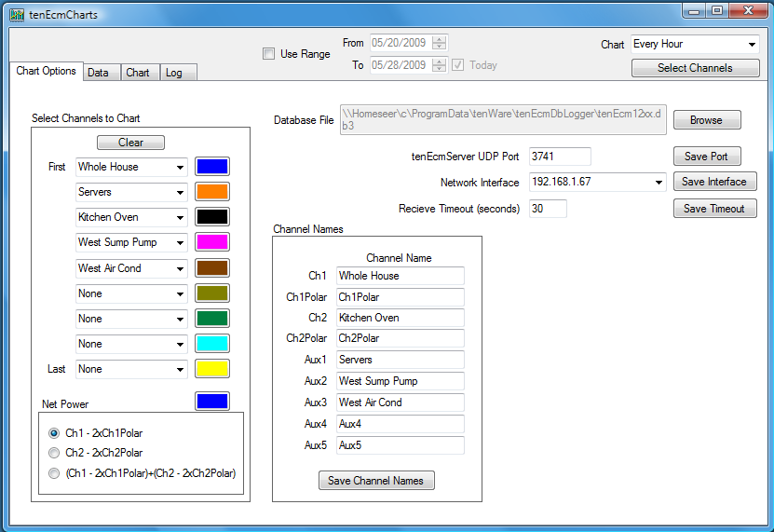This screenshot has width=774, height=532.
Task: Click the cyan color swatch
Action: coord(212,343)
